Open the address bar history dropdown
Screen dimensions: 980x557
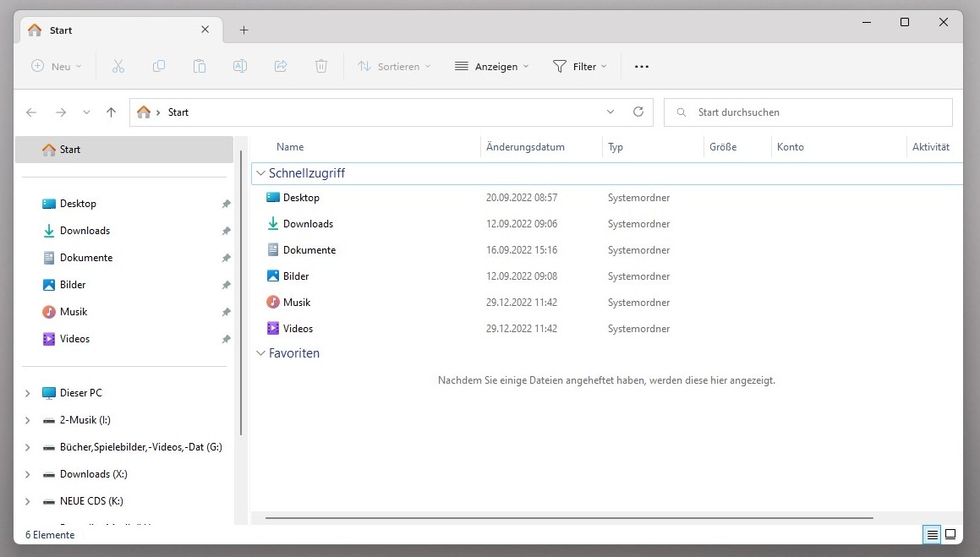[x=610, y=112]
